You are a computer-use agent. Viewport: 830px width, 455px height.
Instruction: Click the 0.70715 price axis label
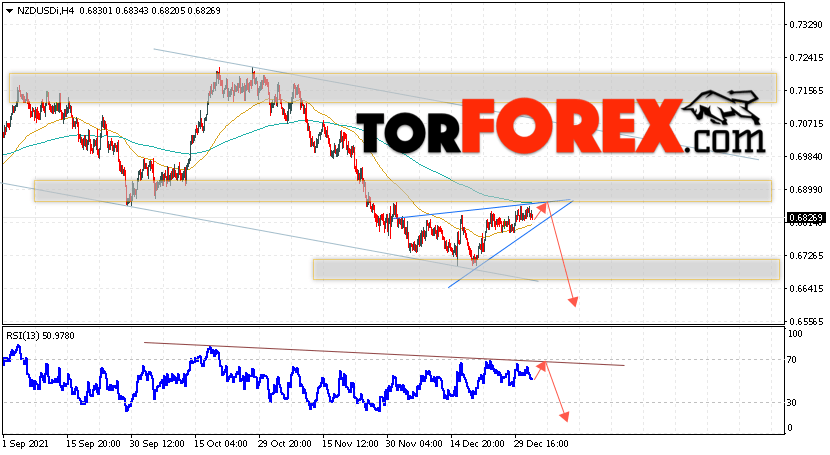point(806,124)
